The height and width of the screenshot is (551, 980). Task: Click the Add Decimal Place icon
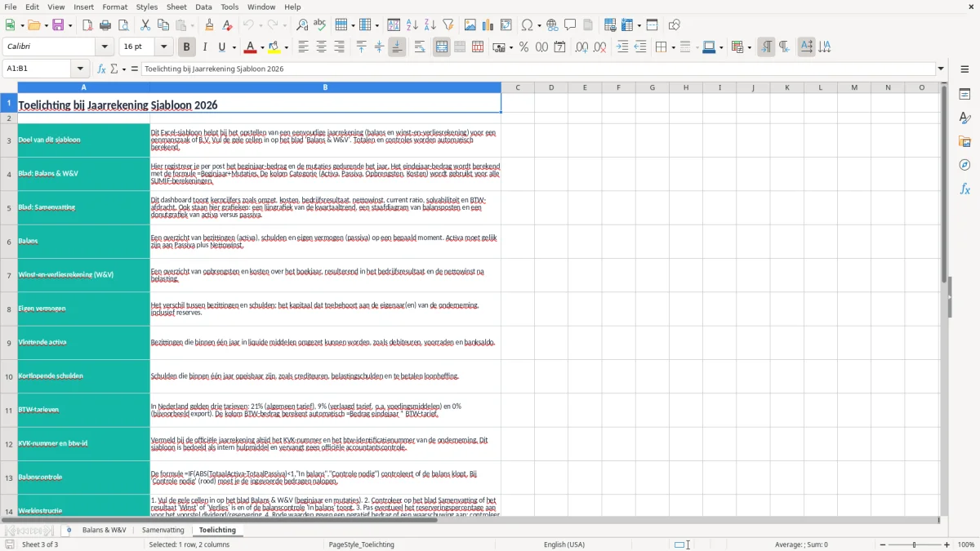(581, 47)
